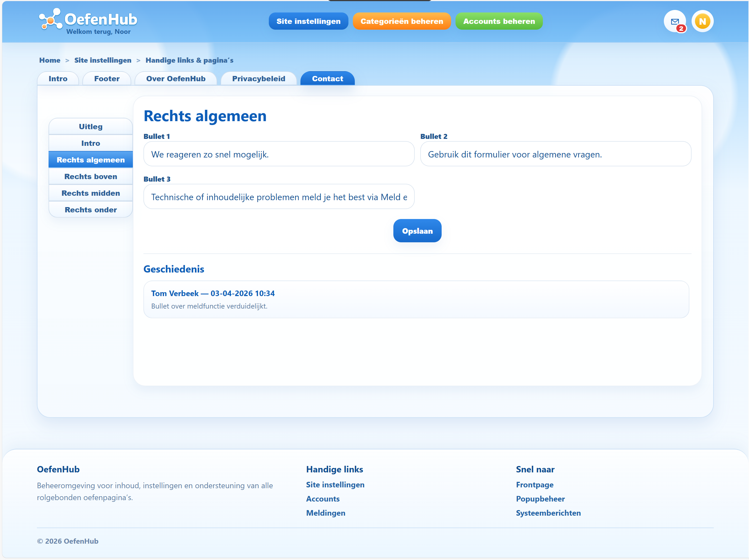The height and width of the screenshot is (560, 749).
Task: Open Accounts beheren button
Action: 499,21
